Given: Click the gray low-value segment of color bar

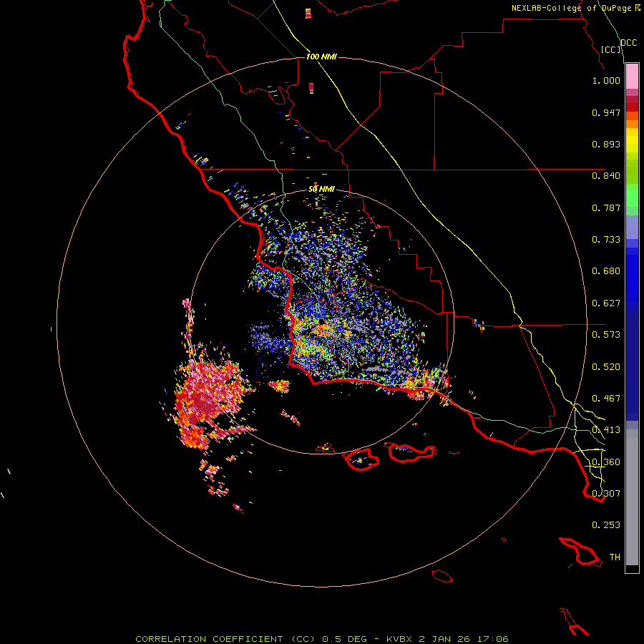Looking at the screenshot, I should [632, 497].
